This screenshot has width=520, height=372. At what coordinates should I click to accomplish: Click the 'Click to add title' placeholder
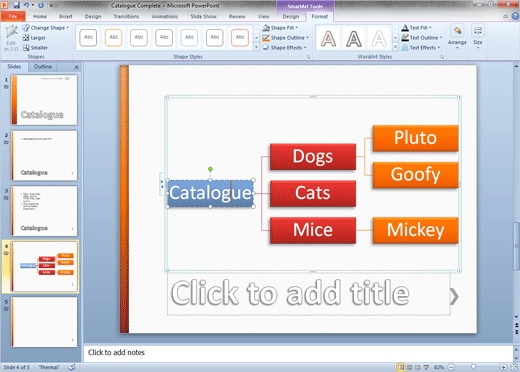point(309,293)
